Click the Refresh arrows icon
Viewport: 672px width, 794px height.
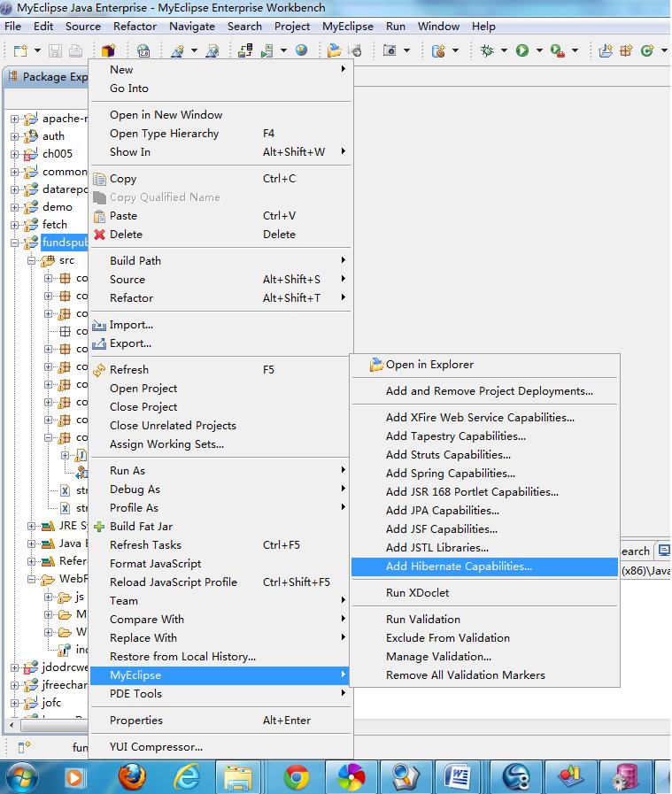pos(100,370)
